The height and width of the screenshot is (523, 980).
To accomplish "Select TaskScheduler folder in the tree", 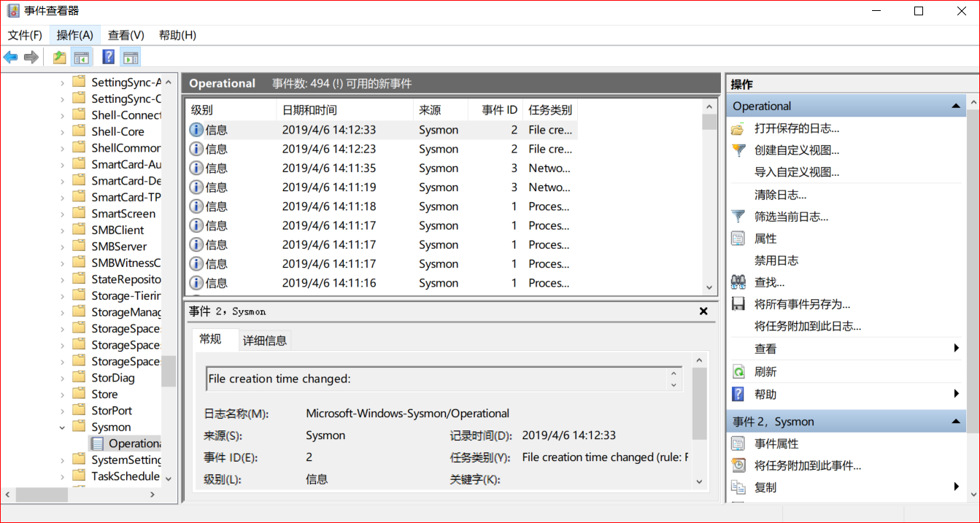I will tap(126, 476).
